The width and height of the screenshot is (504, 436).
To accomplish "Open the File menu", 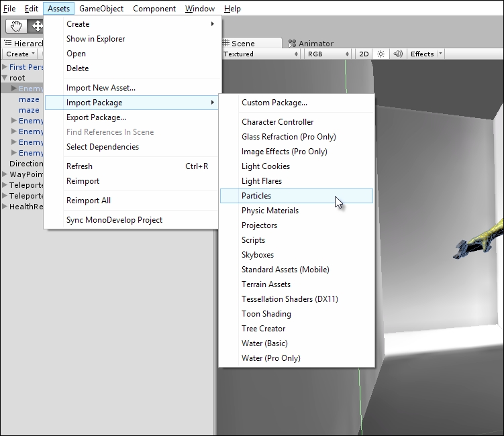I will click(9, 9).
